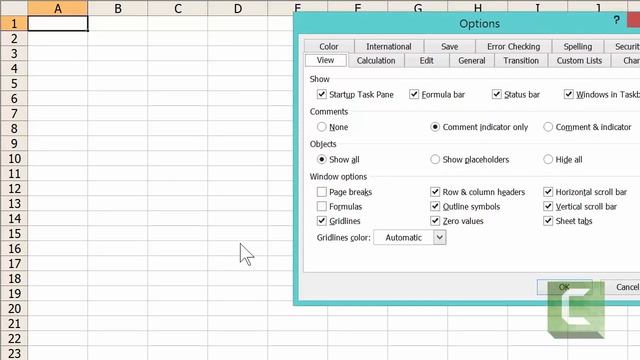Select row 20 header
The image size is (640, 360).
[14, 309]
